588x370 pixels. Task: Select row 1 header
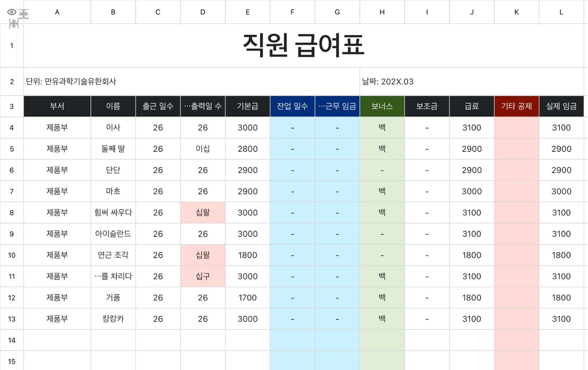[11, 46]
